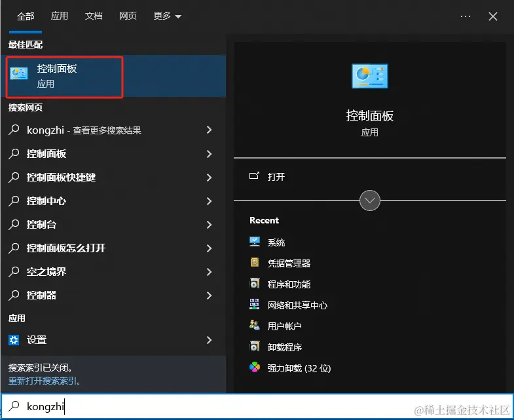Click the 打开 action text
The height and width of the screenshot is (420, 514).
click(276, 177)
